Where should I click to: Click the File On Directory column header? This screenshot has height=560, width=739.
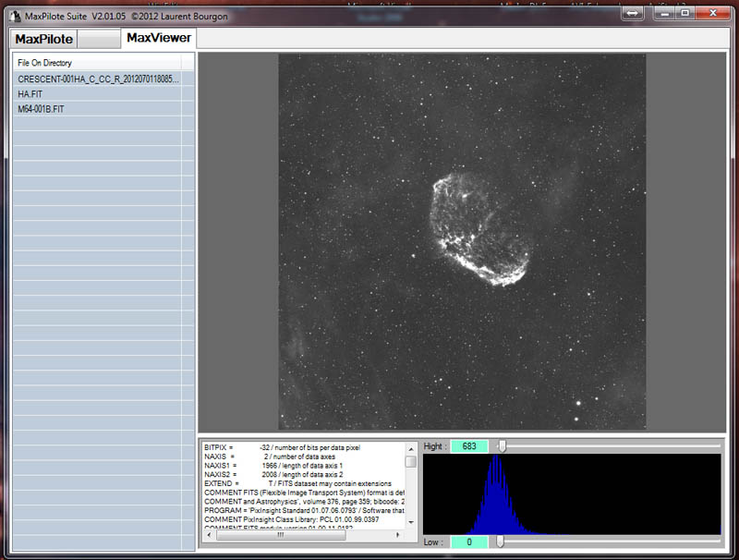tap(97, 63)
